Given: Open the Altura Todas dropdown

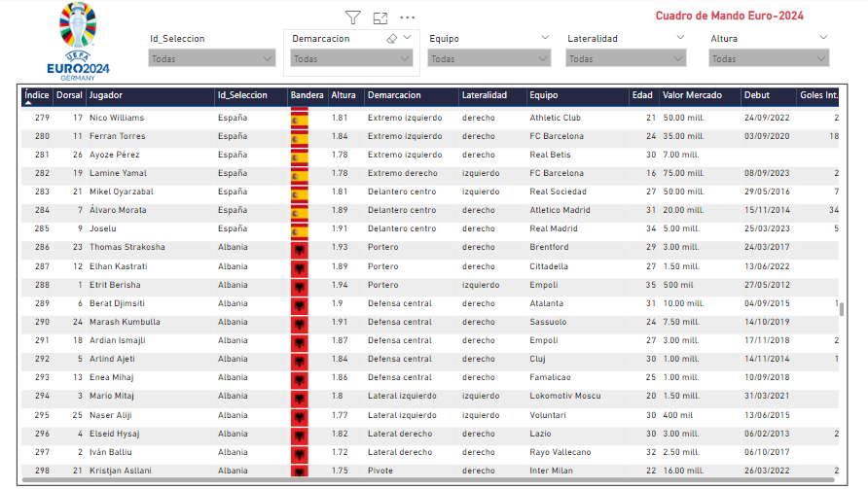Looking at the screenshot, I should pos(769,58).
